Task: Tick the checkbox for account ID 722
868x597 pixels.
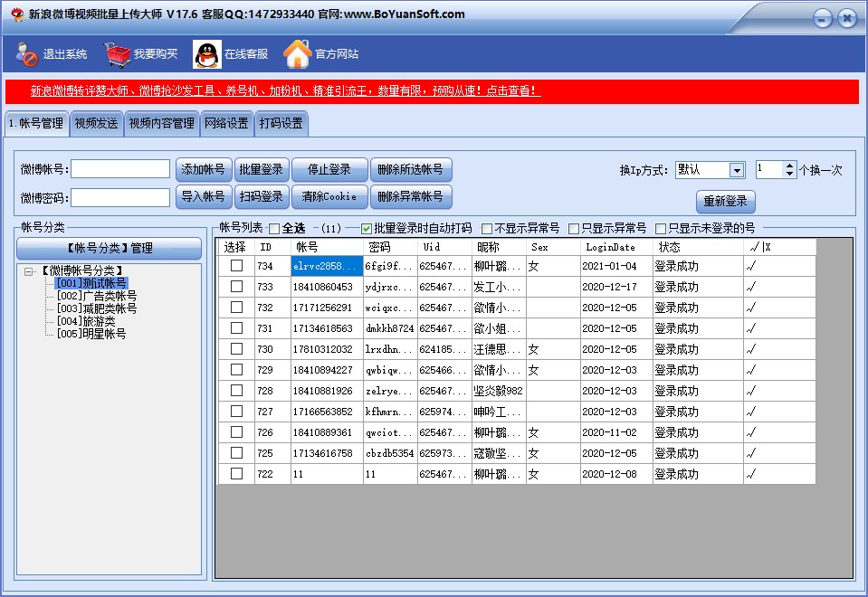Action: 236,474
